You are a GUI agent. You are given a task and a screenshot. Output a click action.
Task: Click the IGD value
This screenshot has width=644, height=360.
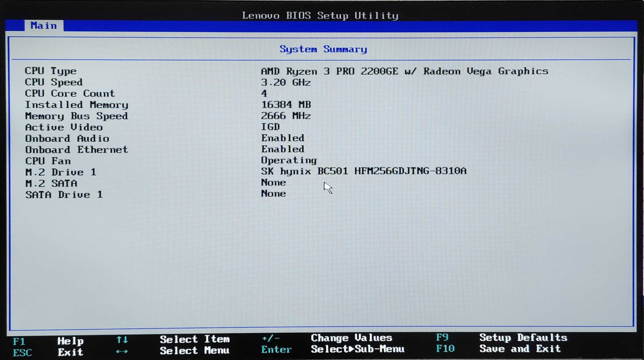coord(270,127)
